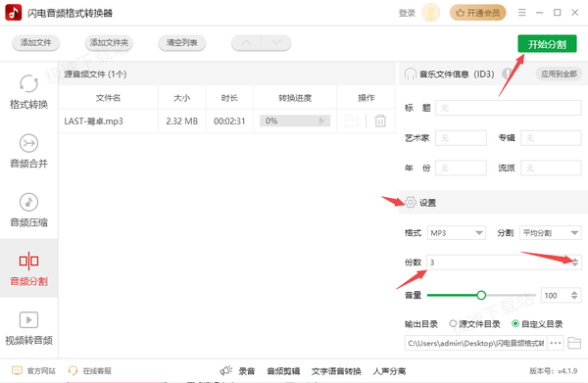The image size is (588, 383).
Task: Select the 音频分割 audio split module
Action: [28, 268]
